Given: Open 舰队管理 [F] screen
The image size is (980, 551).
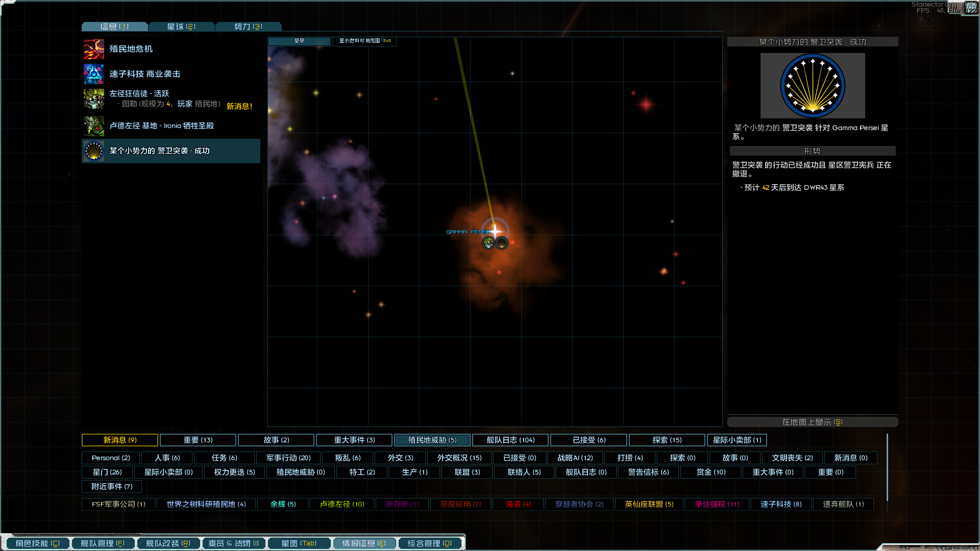Looking at the screenshot, I should (x=103, y=543).
